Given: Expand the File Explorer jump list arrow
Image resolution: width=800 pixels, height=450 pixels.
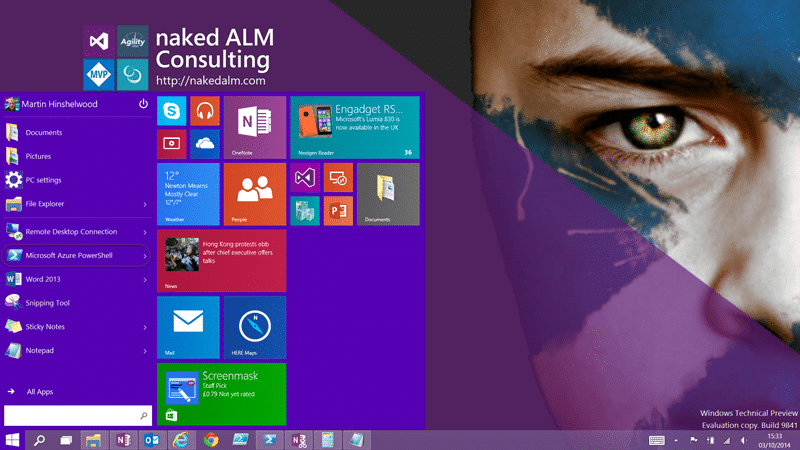Looking at the screenshot, I should click(x=145, y=204).
